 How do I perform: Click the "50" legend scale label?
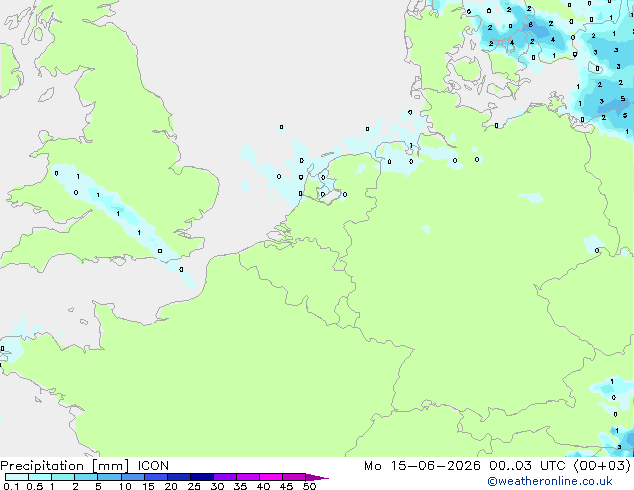click(x=309, y=486)
